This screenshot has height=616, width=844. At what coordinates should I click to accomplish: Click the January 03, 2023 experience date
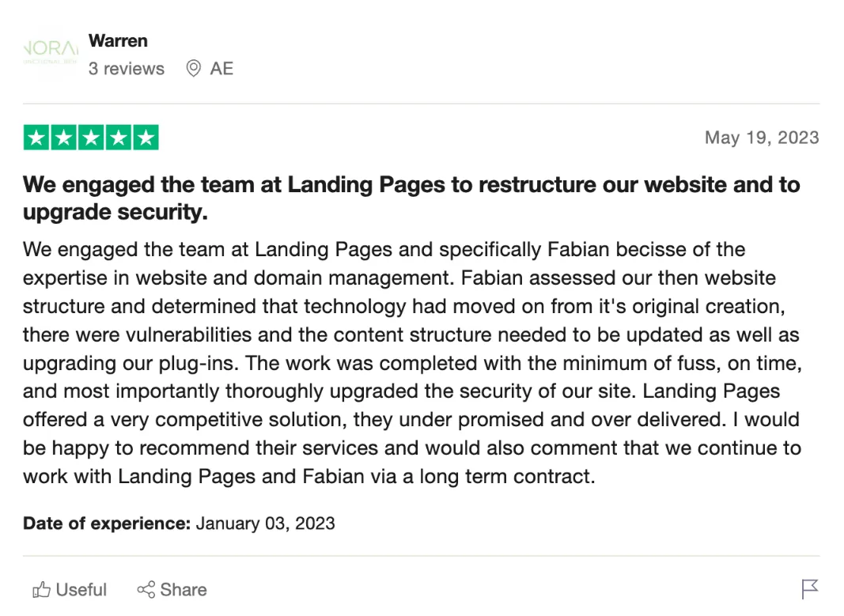click(x=266, y=523)
